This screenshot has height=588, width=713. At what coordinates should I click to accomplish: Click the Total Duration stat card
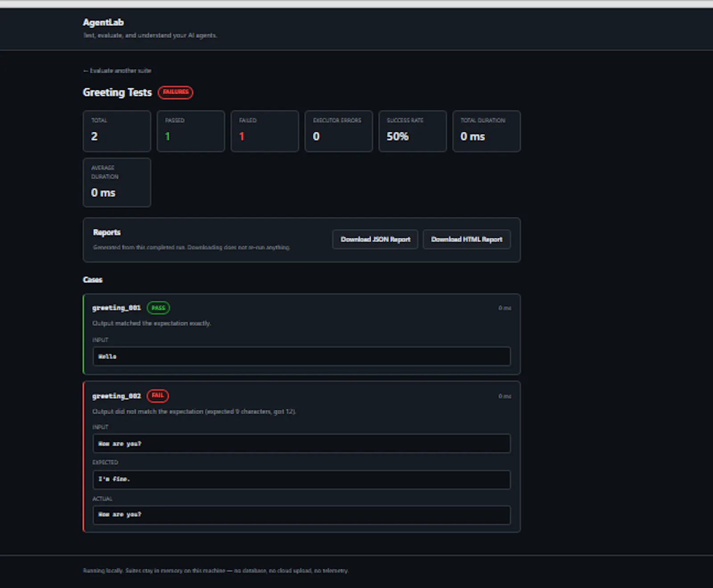pyautogui.click(x=487, y=131)
